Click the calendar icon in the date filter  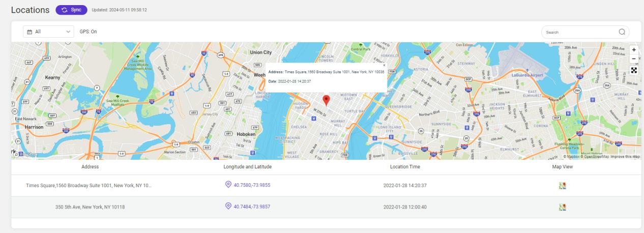point(30,32)
